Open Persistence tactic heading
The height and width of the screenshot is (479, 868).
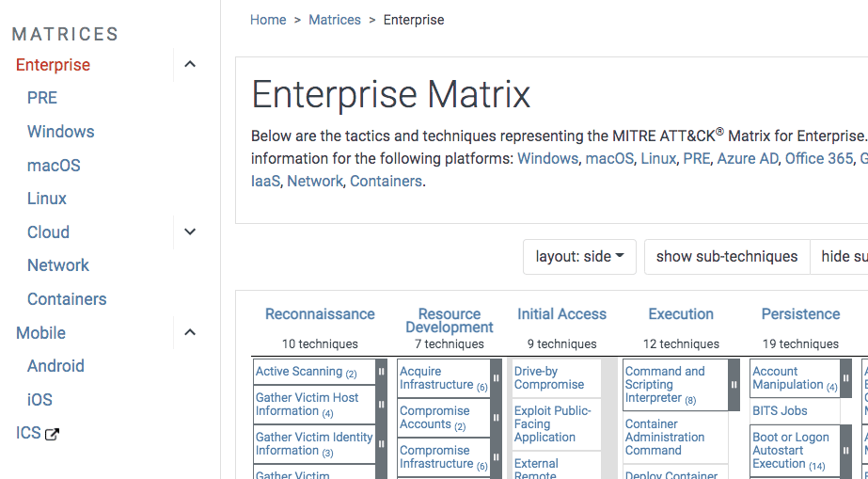pyautogui.click(x=800, y=314)
